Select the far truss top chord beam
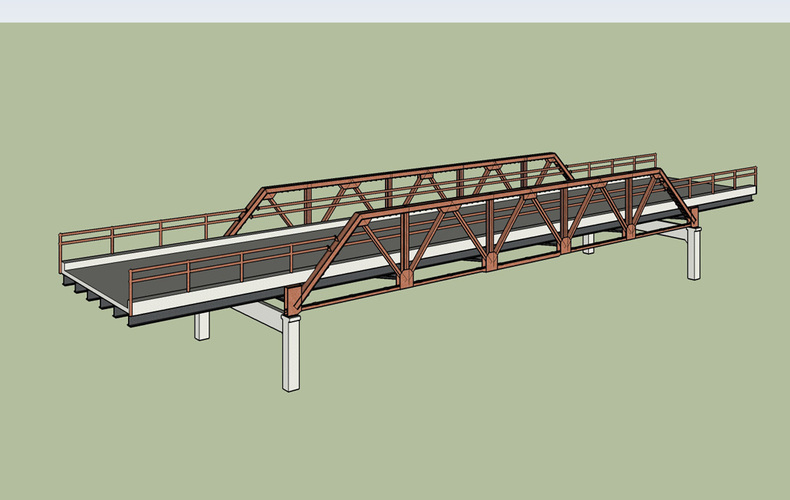Image resolution: width=790 pixels, height=500 pixels. pos(410,170)
